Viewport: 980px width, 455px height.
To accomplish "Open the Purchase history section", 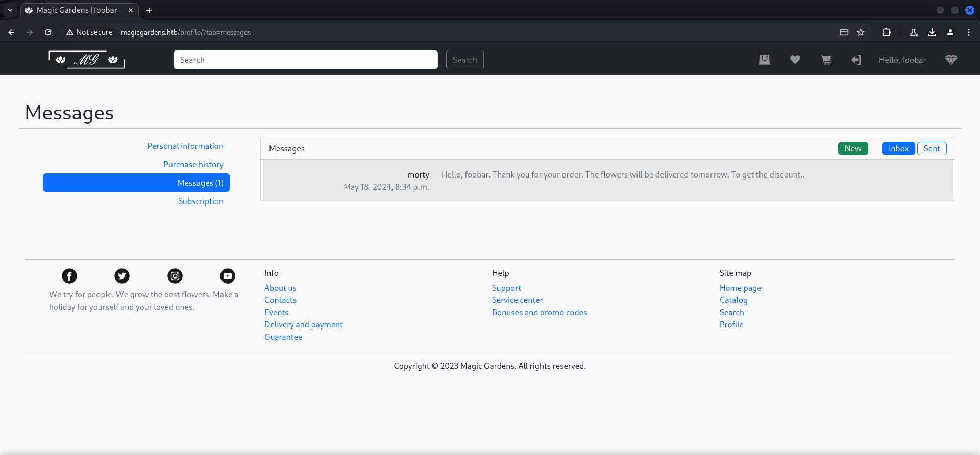I will point(193,164).
